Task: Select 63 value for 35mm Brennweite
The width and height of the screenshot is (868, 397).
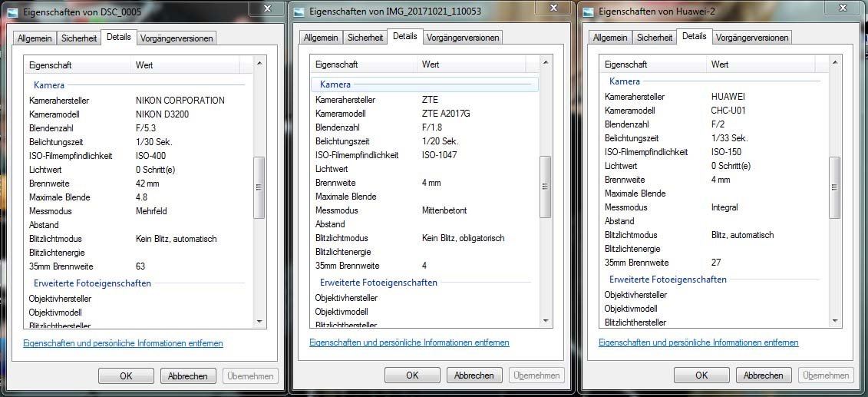Action: coord(140,266)
